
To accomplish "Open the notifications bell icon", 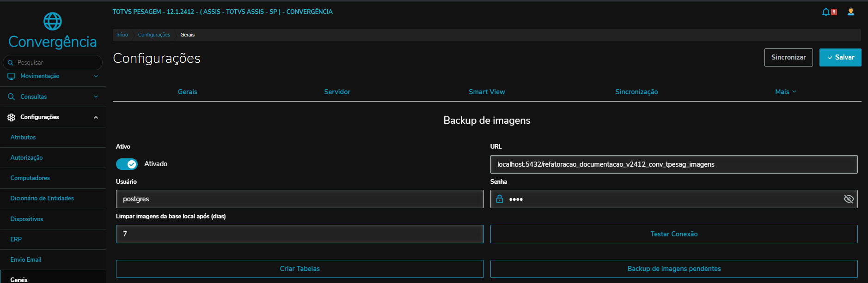I will [826, 12].
